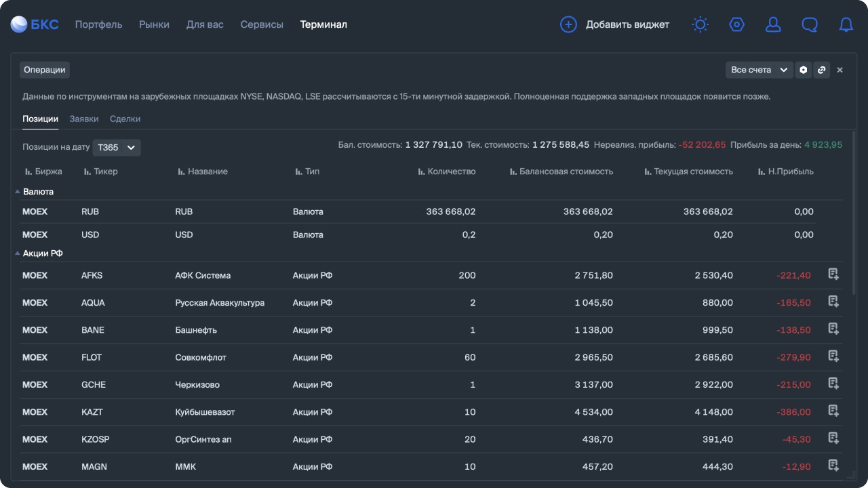Click the -52 202,65 unrealized profit value
Image resolution: width=868 pixels, height=488 pixels.
coord(702,144)
